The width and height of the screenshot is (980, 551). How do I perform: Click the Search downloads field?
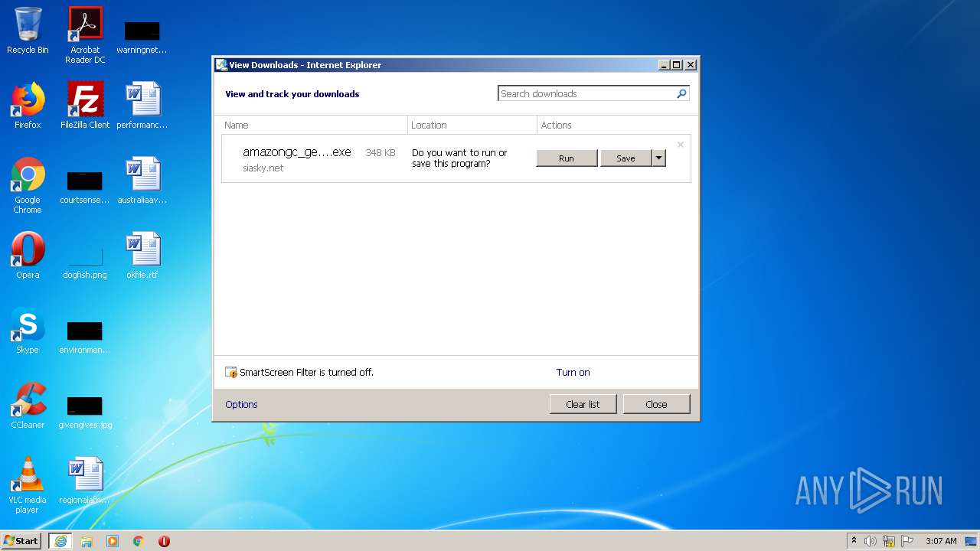pyautogui.click(x=586, y=93)
